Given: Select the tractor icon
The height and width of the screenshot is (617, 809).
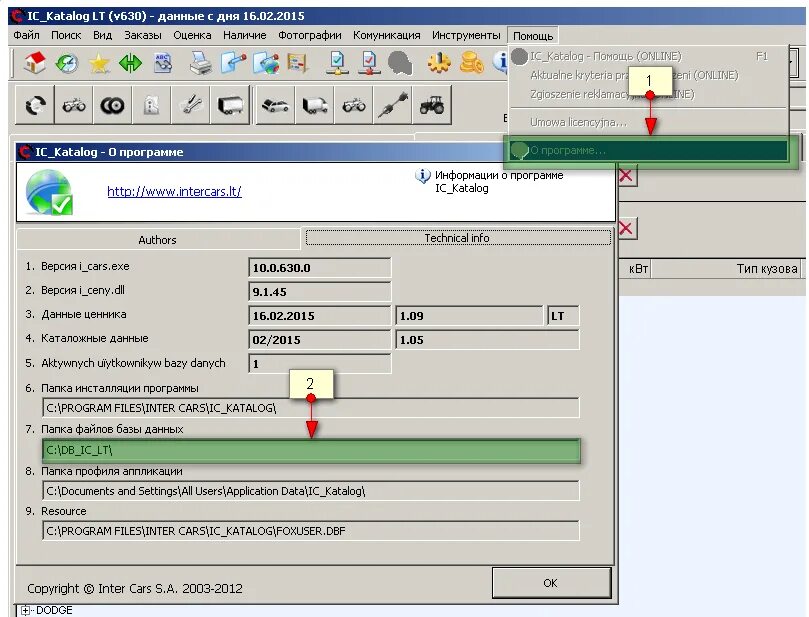Looking at the screenshot, I should coord(432,106).
